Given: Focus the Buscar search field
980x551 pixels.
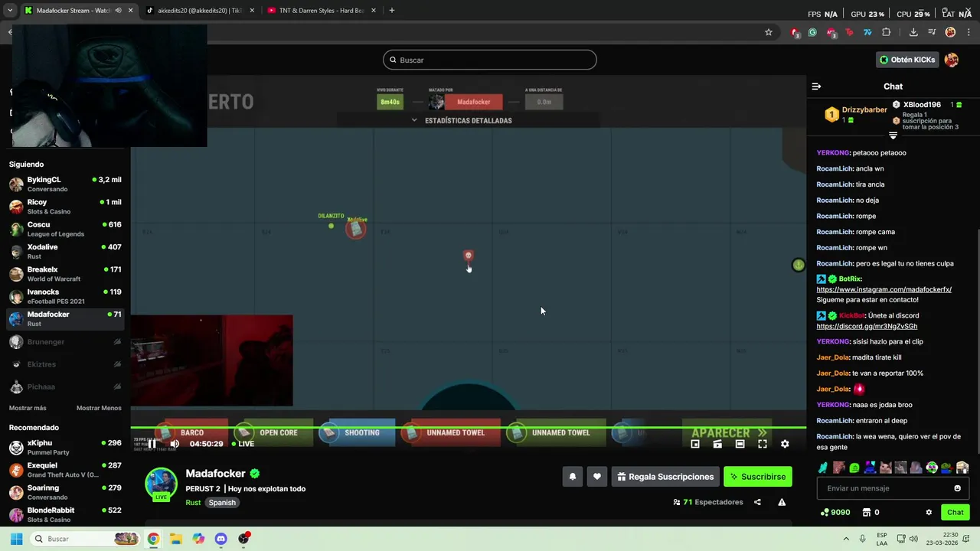Looking at the screenshot, I should pyautogui.click(x=490, y=60).
